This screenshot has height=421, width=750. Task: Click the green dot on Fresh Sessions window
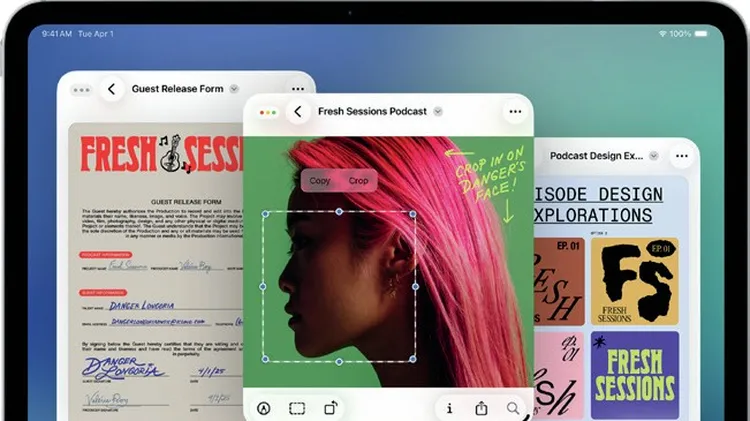[x=274, y=113]
